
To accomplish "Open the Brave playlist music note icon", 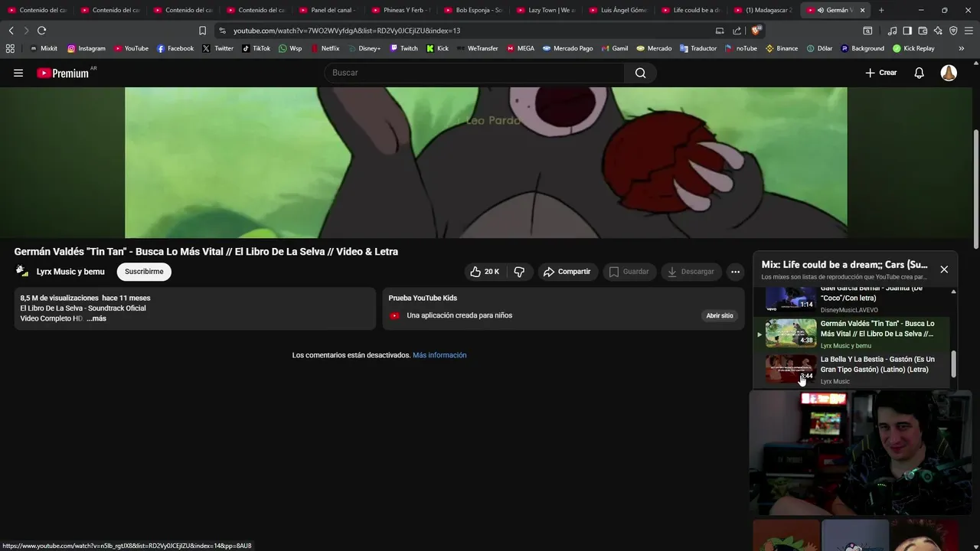I will 892,31.
